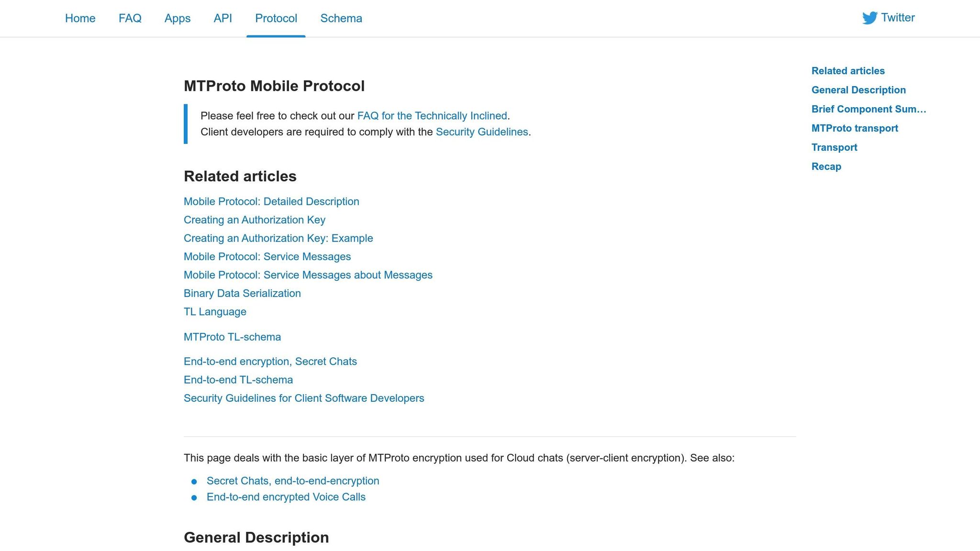Viewport: 980px width, 551px height.
Task: Open Mobile Protocol: Service Messages
Action: (x=267, y=256)
